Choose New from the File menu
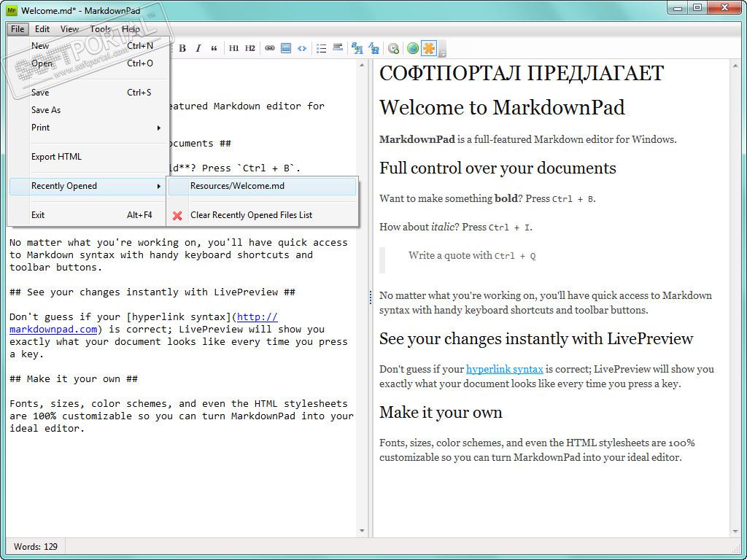Image resolution: width=747 pixels, height=560 pixels. 88,46
